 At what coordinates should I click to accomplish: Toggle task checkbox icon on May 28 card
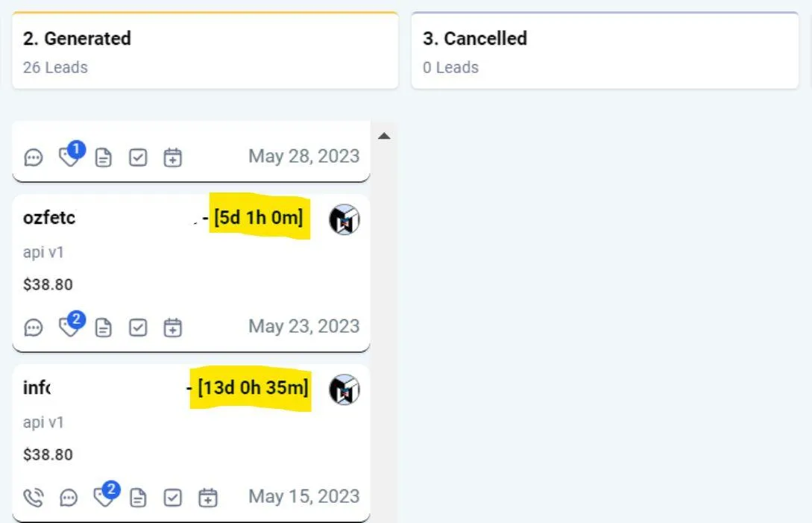tap(138, 157)
